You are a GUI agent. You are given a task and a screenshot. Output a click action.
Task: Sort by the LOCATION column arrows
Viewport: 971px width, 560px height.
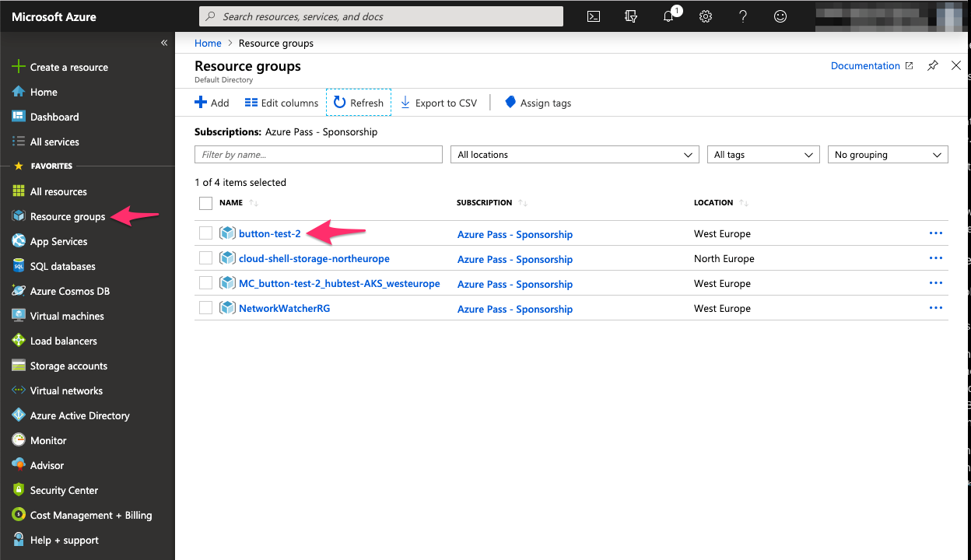coord(744,203)
